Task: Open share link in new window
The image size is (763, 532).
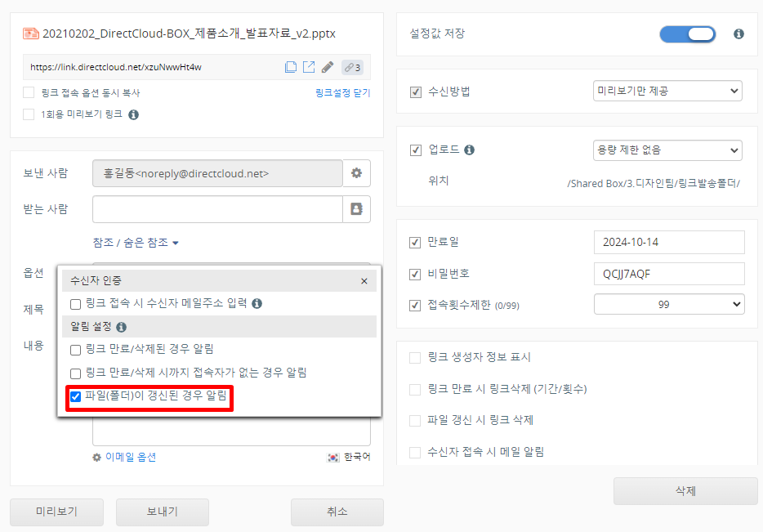Action: tap(309, 67)
